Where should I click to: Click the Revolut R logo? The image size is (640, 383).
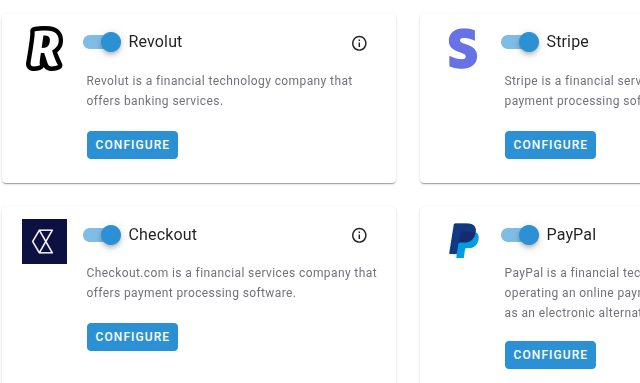(x=44, y=48)
